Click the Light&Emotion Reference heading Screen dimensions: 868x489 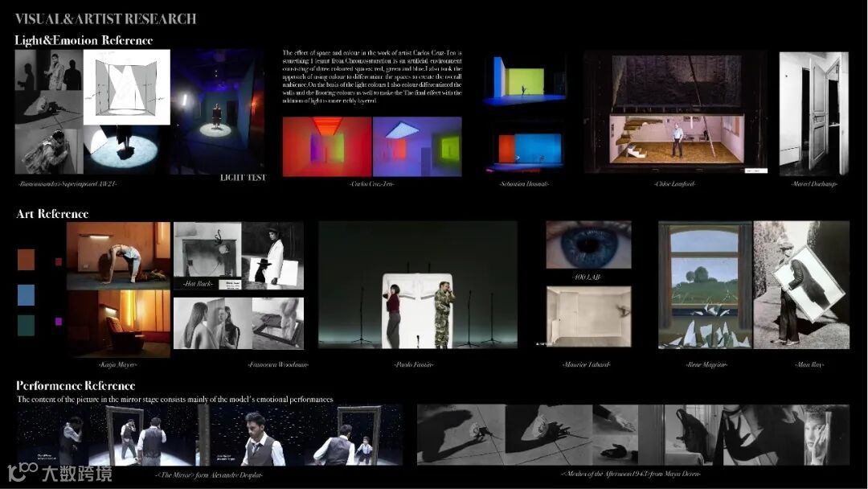pyautogui.click(x=84, y=40)
